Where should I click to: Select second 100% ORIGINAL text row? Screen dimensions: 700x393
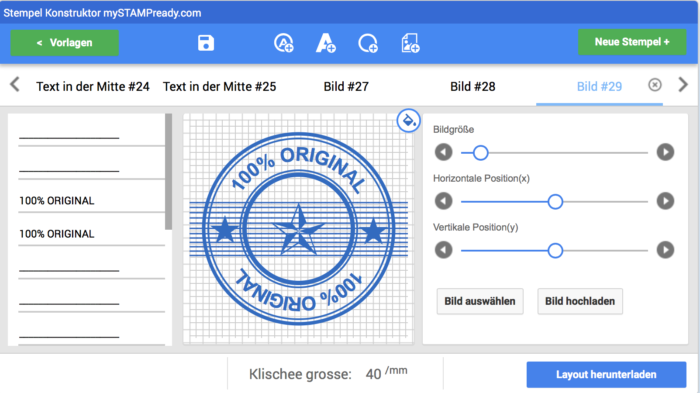(91, 234)
